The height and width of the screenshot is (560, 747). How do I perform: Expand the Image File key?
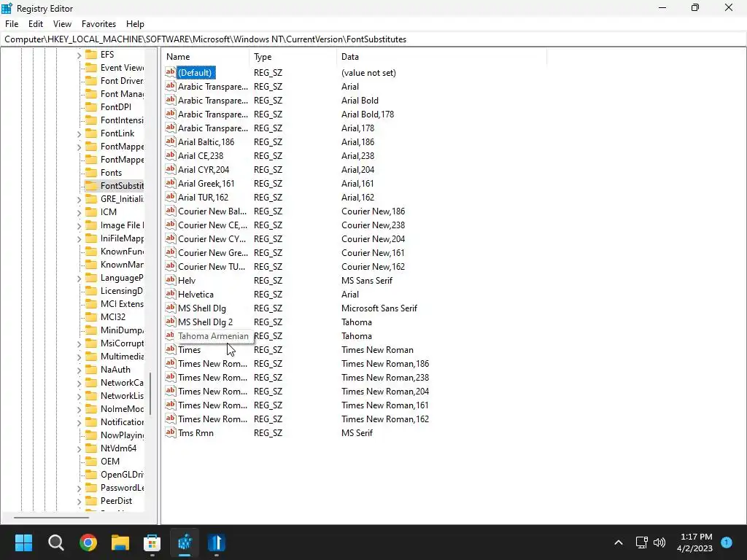coord(79,226)
